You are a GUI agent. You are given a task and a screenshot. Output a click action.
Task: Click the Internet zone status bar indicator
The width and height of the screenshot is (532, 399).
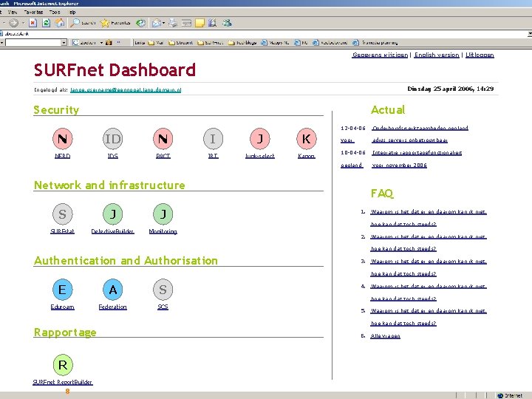(510, 395)
